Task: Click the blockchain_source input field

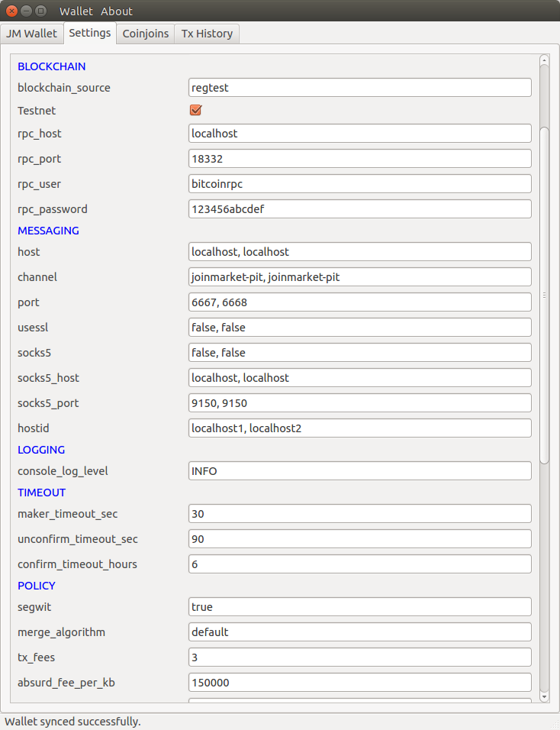Action: tap(359, 88)
